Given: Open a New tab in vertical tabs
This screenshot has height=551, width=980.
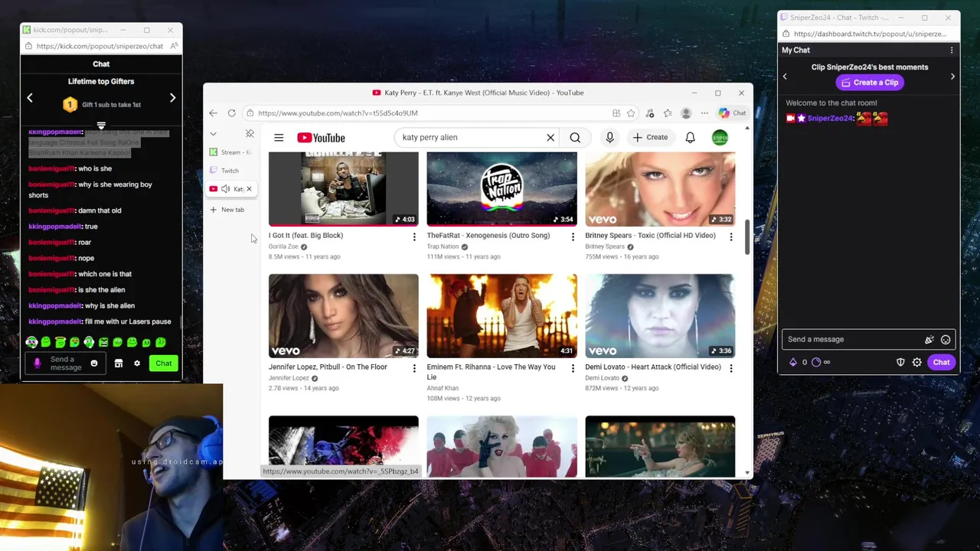Looking at the screenshot, I should (x=230, y=210).
